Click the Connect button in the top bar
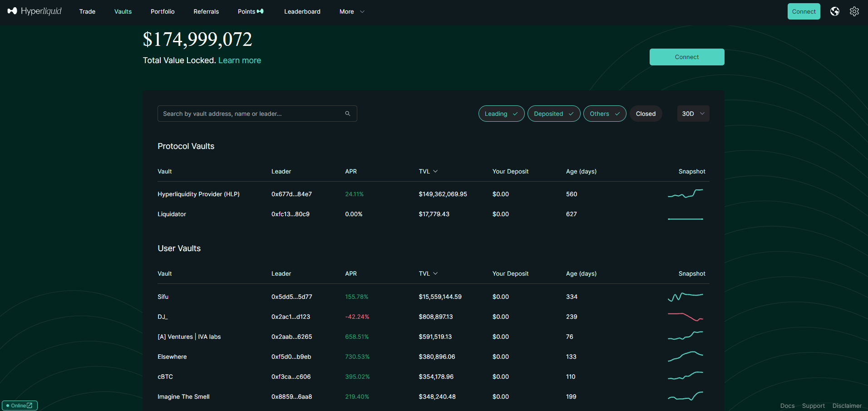This screenshot has width=868, height=411. point(804,11)
